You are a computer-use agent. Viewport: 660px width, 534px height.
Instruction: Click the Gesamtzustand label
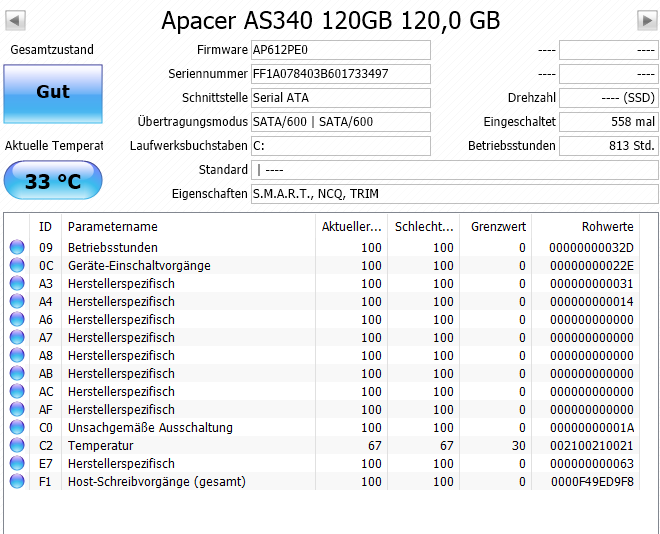pyautogui.click(x=52, y=50)
